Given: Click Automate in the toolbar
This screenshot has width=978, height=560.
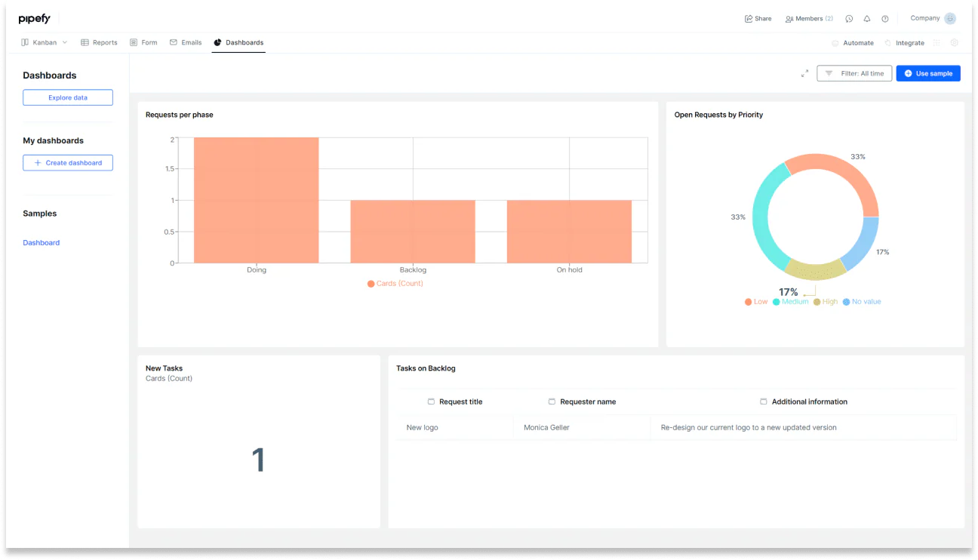Looking at the screenshot, I should [853, 43].
